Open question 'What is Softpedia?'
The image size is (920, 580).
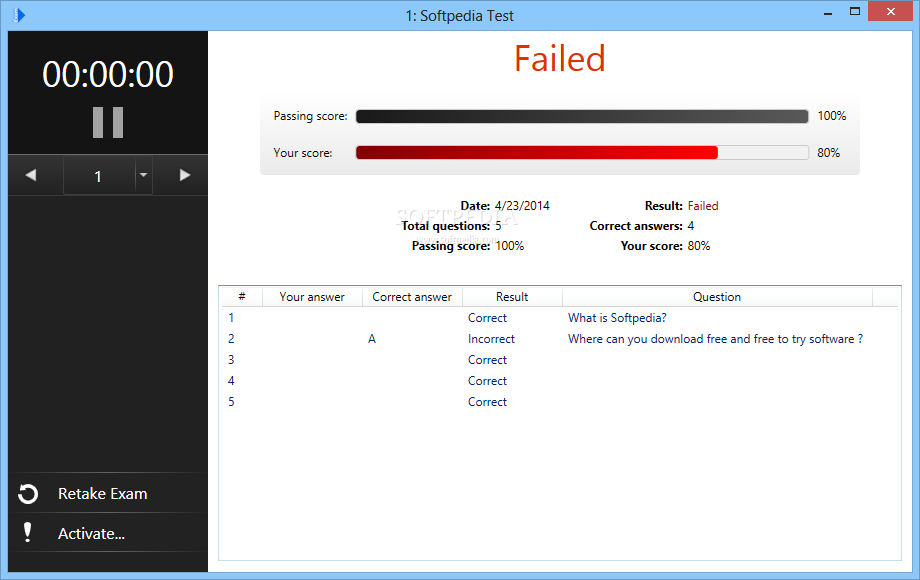tap(617, 318)
